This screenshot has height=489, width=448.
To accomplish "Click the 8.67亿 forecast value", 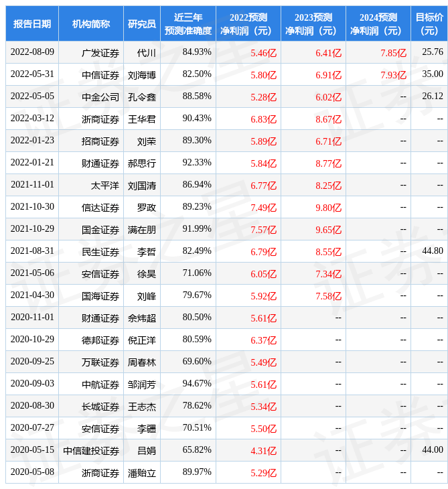I will click(x=329, y=119).
